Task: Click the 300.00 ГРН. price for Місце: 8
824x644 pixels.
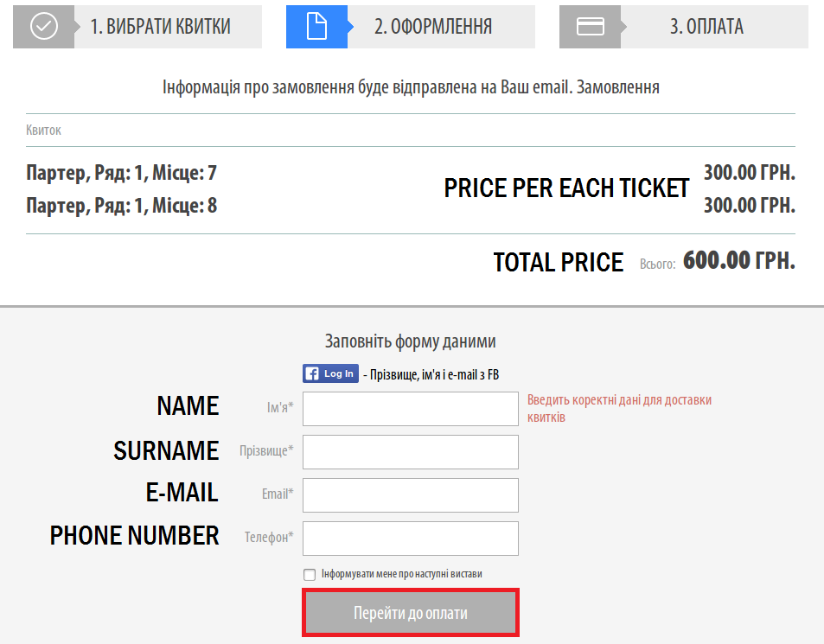Action: pos(750,206)
